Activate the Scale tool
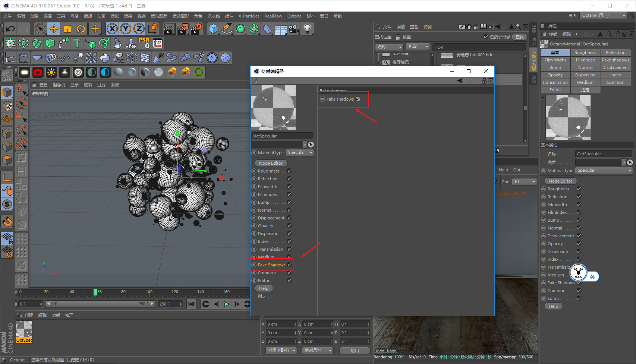The height and width of the screenshot is (364, 636). (x=67, y=29)
